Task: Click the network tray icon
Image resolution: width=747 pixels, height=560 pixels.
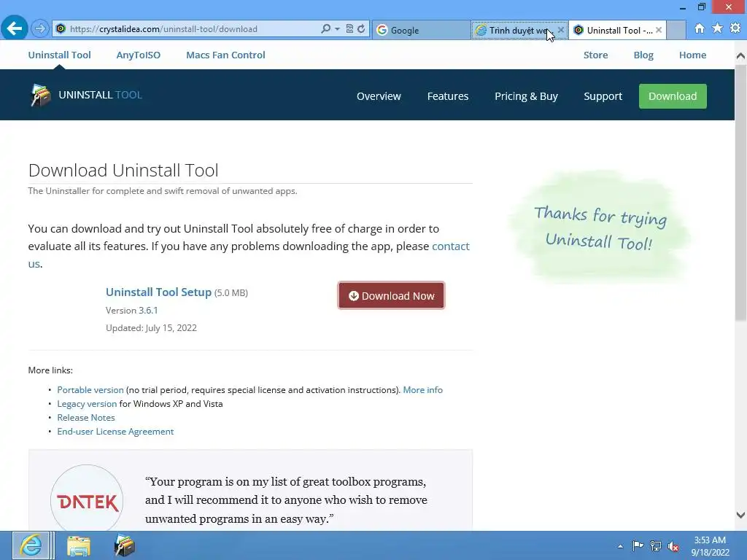Action: click(656, 546)
